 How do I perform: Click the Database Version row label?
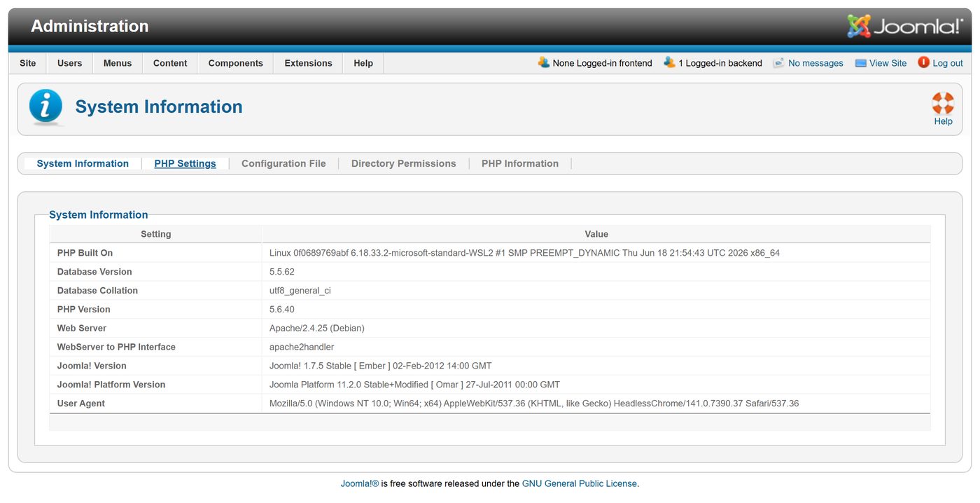(94, 272)
